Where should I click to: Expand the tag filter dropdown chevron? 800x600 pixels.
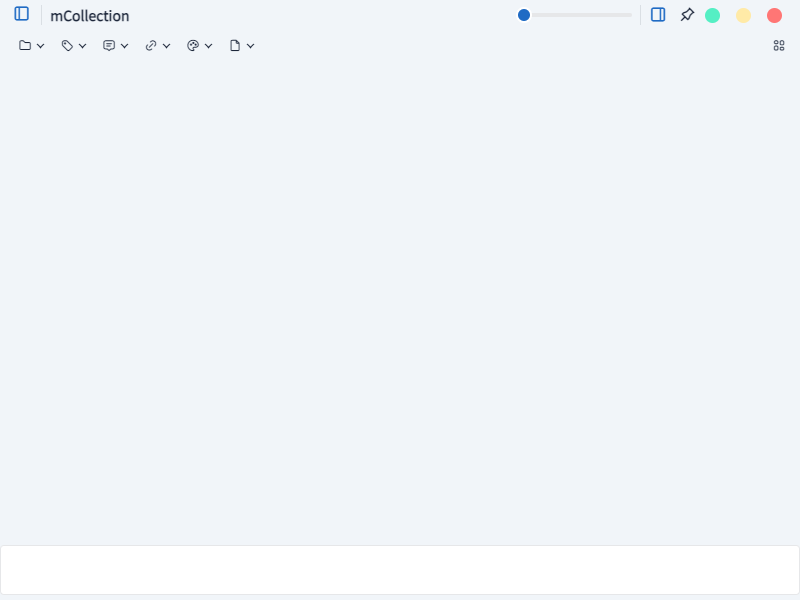(83, 46)
